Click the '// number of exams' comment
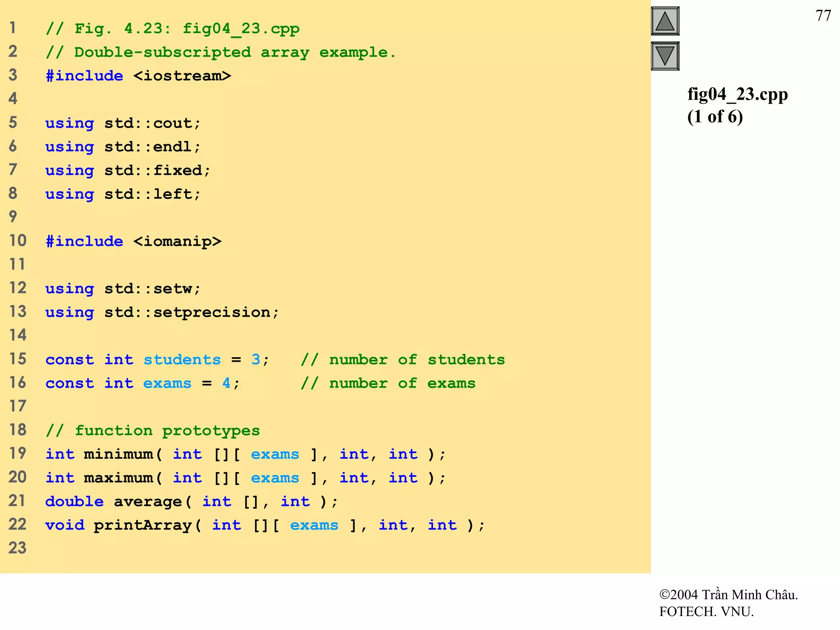 [x=388, y=383]
